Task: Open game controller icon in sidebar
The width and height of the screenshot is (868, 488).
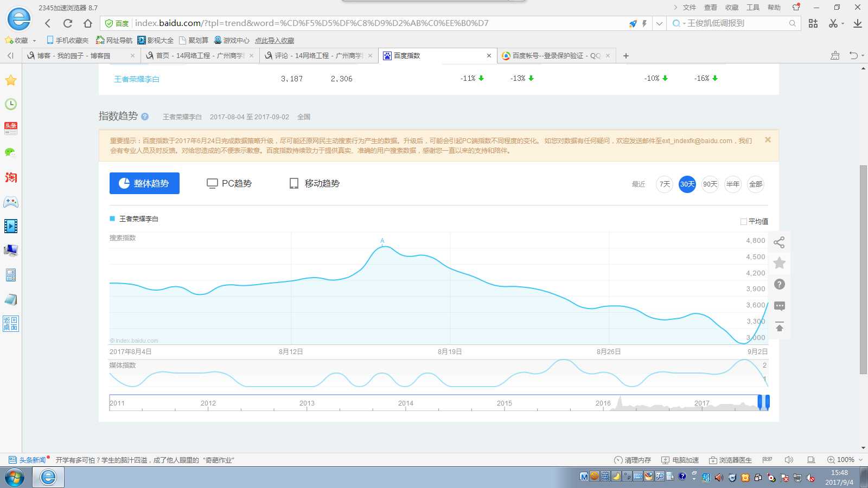Action: pyautogui.click(x=11, y=202)
